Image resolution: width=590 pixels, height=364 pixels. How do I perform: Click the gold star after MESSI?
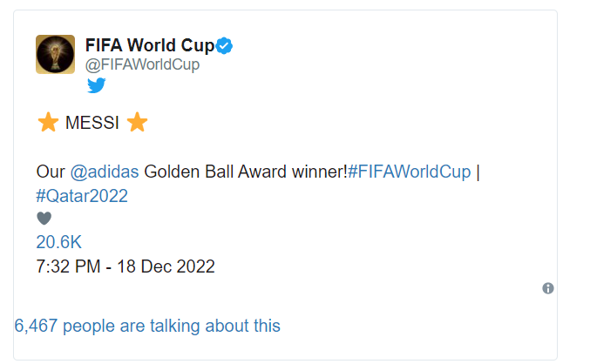[x=137, y=122]
